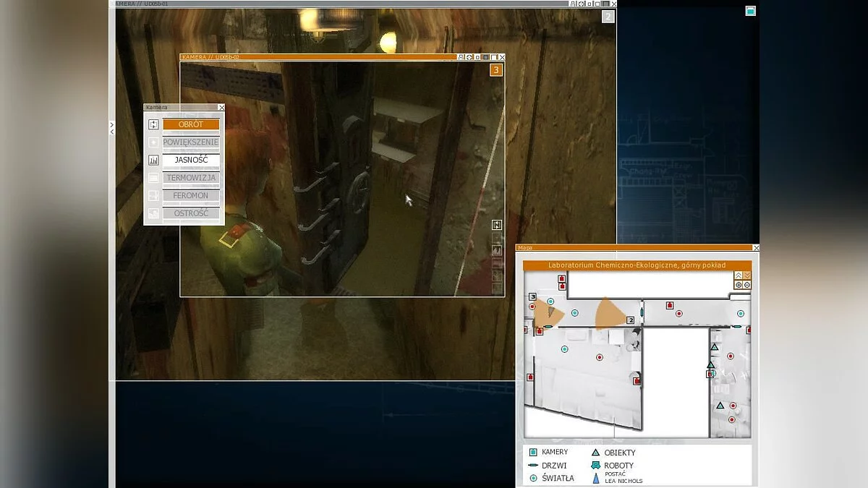Click the brightness bars icon beside JASNOŚĆ
Viewport: 868px width, 488px height.
[x=153, y=160]
